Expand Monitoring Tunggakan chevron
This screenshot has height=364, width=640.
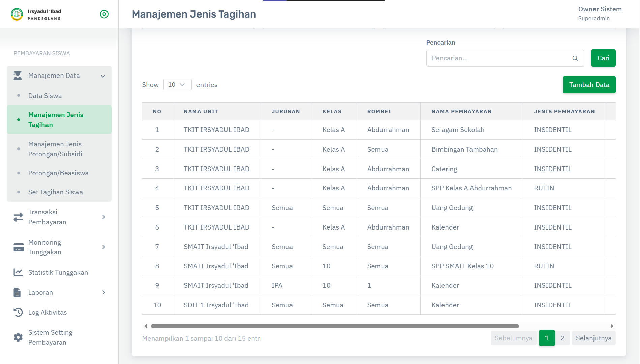[x=104, y=247]
